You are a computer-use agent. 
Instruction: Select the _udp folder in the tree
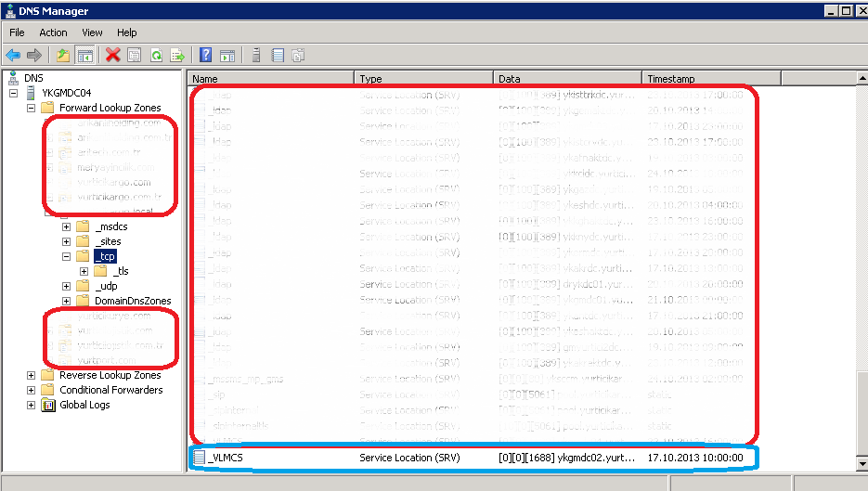click(x=106, y=287)
